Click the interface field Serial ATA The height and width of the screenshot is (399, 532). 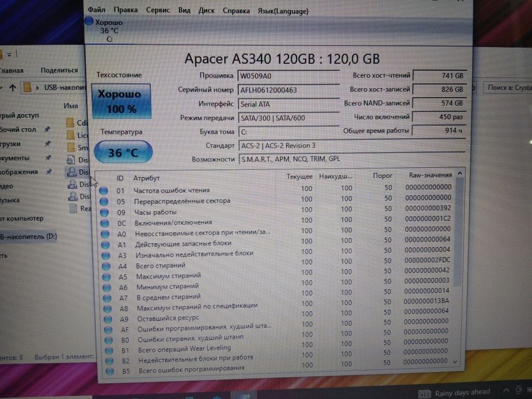pos(289,104)
